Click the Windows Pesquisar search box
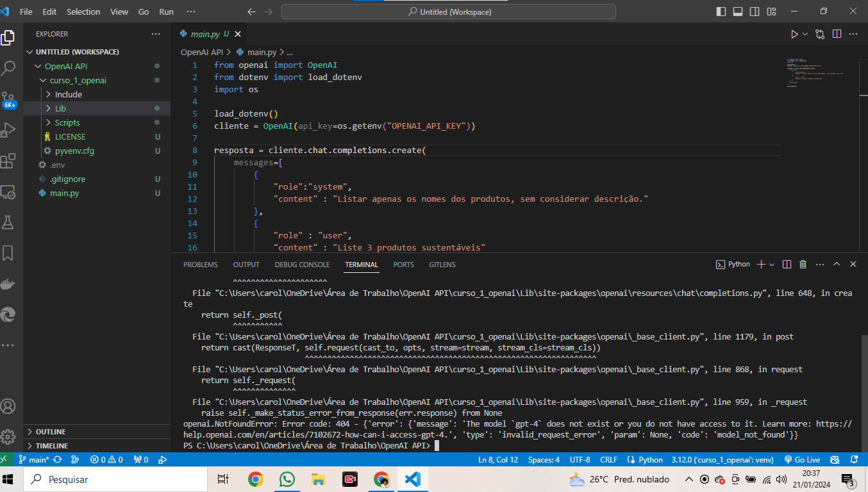Viewport: 868px width, 492px height. (x=115, y=479)
